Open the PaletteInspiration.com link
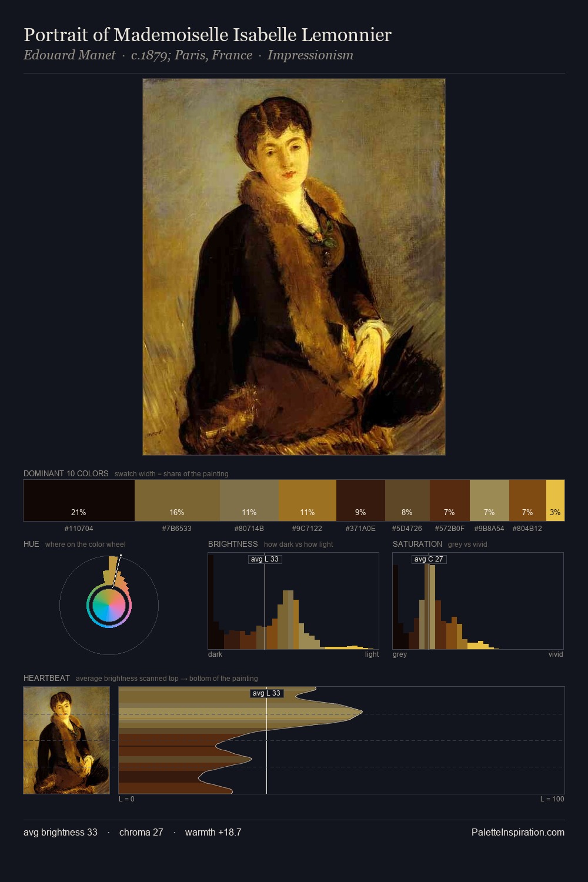Viewport: 588px width, 882px height. click(518, 833)
